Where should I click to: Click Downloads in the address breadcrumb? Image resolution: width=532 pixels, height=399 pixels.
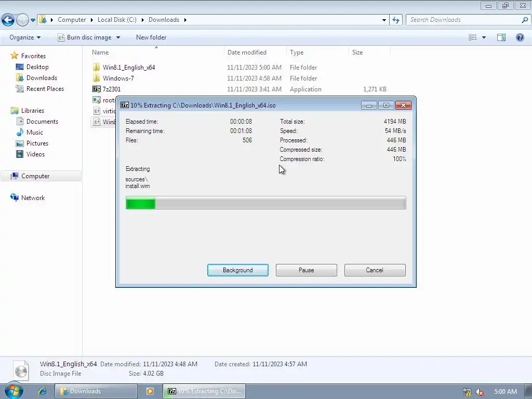pos(164,20)
